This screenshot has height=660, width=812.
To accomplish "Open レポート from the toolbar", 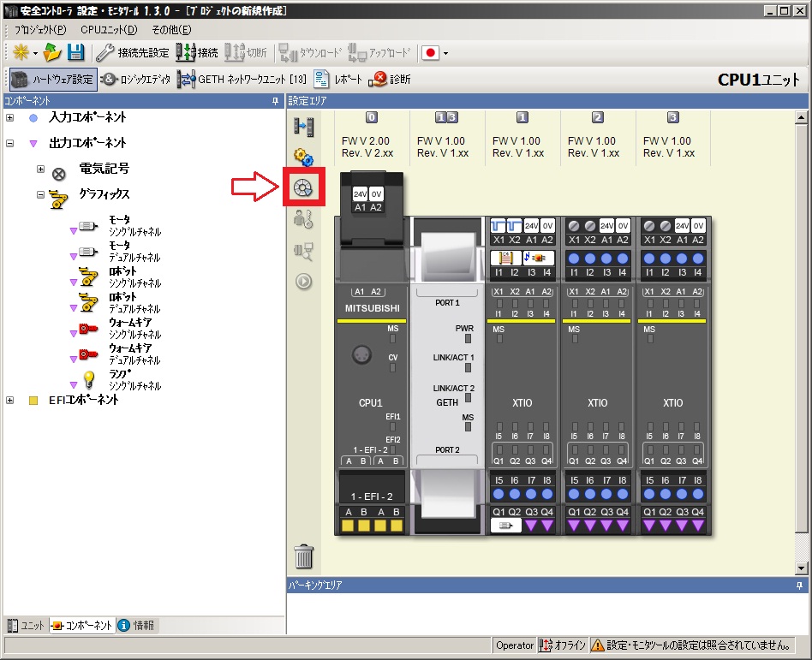I will 338,80.
